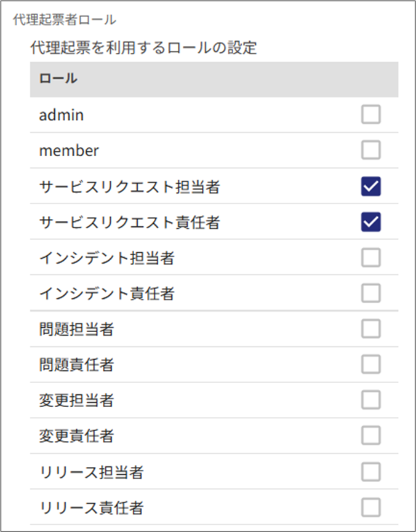Click the member role name text
This screenshot has height=532, width=416.
pyautogui.click(x=68, y=151)
